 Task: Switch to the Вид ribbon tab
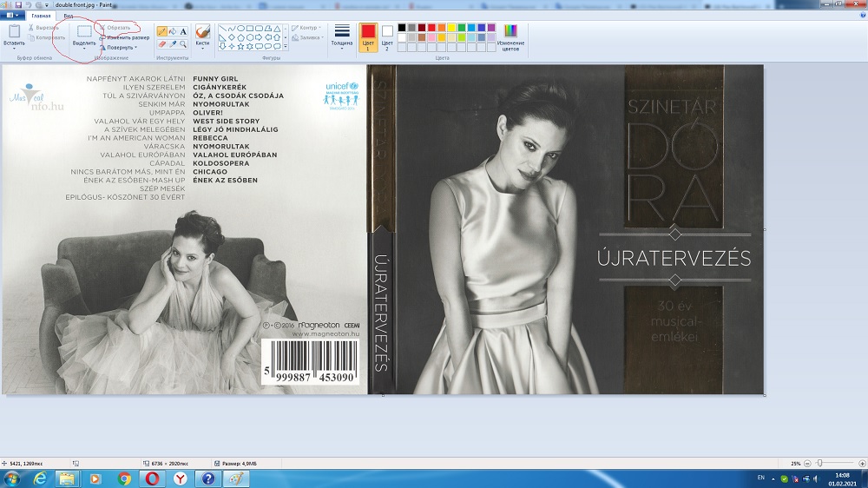point(68,16)
